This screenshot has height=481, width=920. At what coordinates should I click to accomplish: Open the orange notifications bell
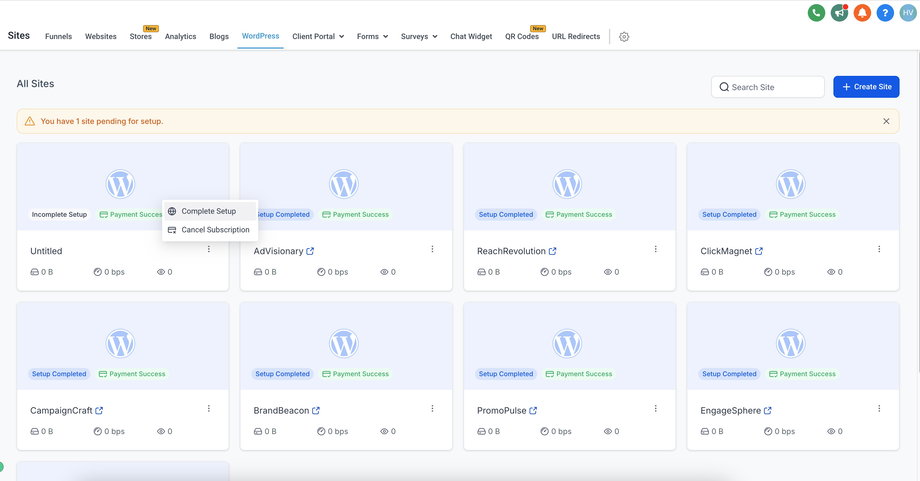tap(862, 13)
